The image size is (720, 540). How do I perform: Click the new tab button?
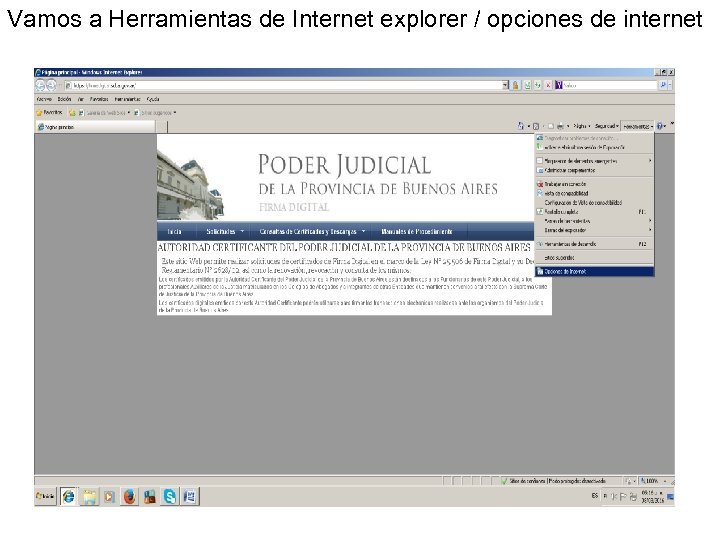[x=162, y=127]
